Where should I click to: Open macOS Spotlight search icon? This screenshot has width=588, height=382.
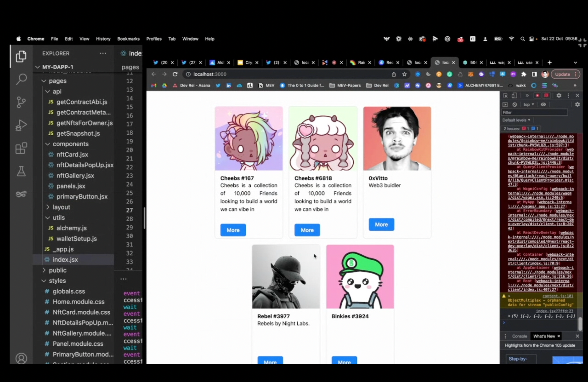[522, 39]
